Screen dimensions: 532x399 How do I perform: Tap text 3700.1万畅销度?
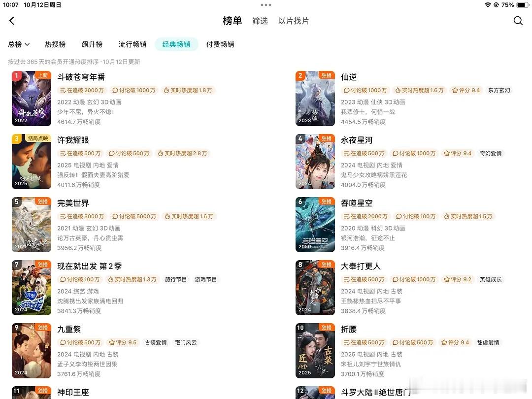click(363, 374)
